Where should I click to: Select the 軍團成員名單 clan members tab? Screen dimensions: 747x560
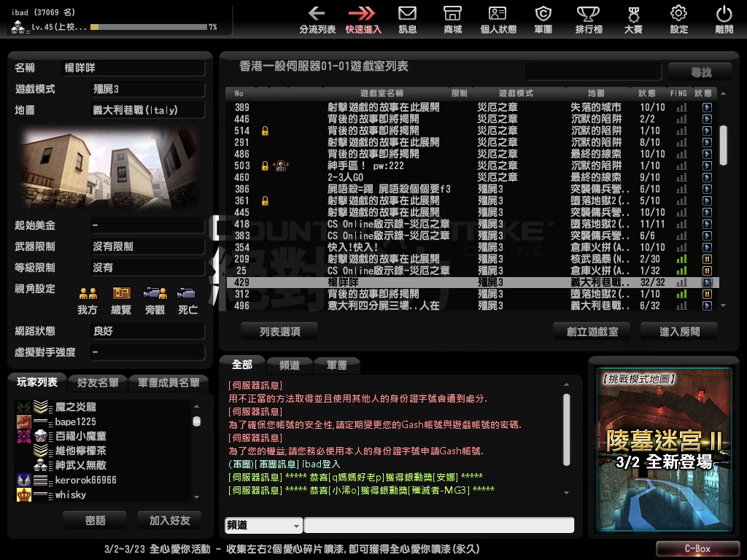[x=169, y=383]
